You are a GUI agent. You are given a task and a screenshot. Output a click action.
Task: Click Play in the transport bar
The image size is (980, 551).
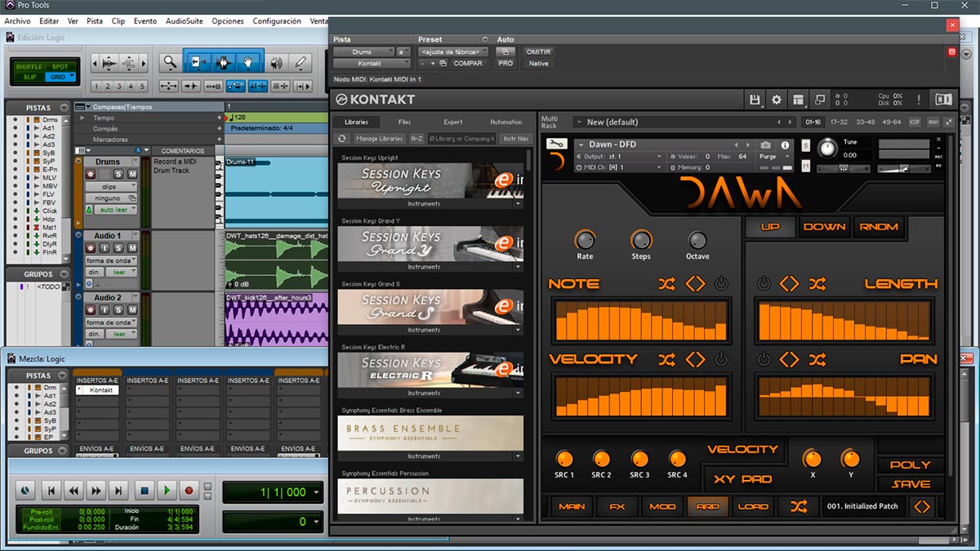[x=167, y=491]
